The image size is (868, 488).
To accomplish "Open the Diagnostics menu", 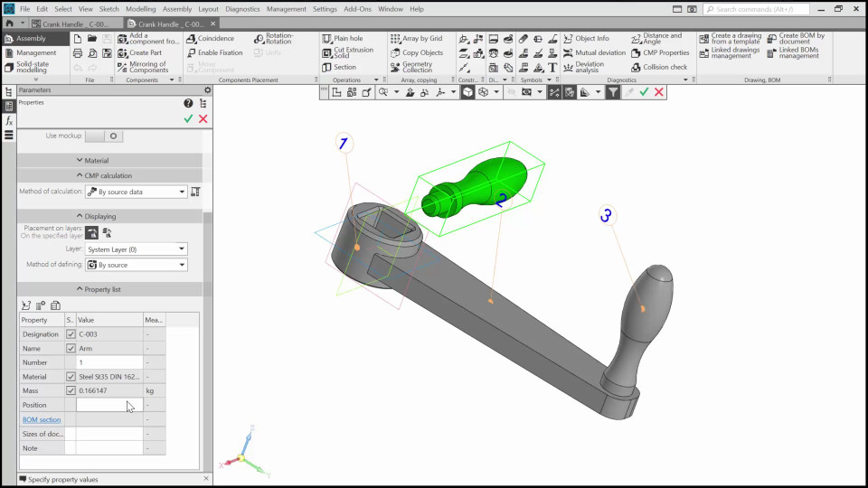I will pyautogui.click(x=242, y=9).
